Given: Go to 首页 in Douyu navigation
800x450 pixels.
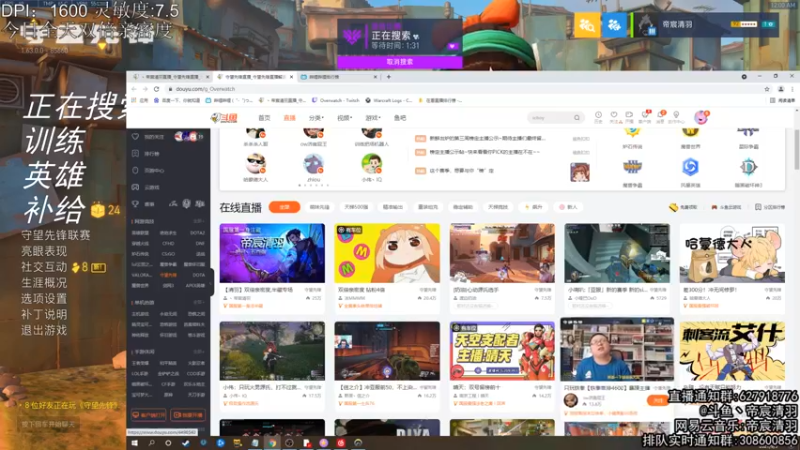Looking at the screenshot, I should pyautogui.click(x=264, y=118).
